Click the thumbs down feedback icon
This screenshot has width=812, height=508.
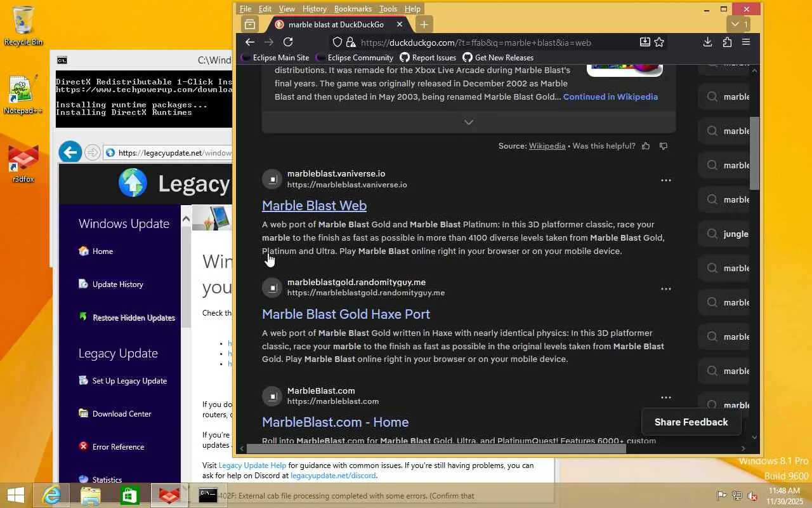(664, 146)
